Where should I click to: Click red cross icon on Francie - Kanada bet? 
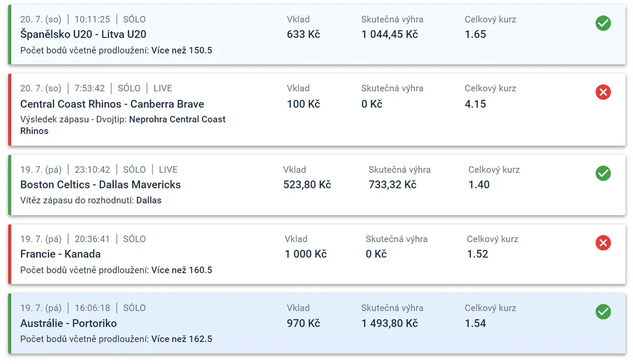(x=603, y=243)
